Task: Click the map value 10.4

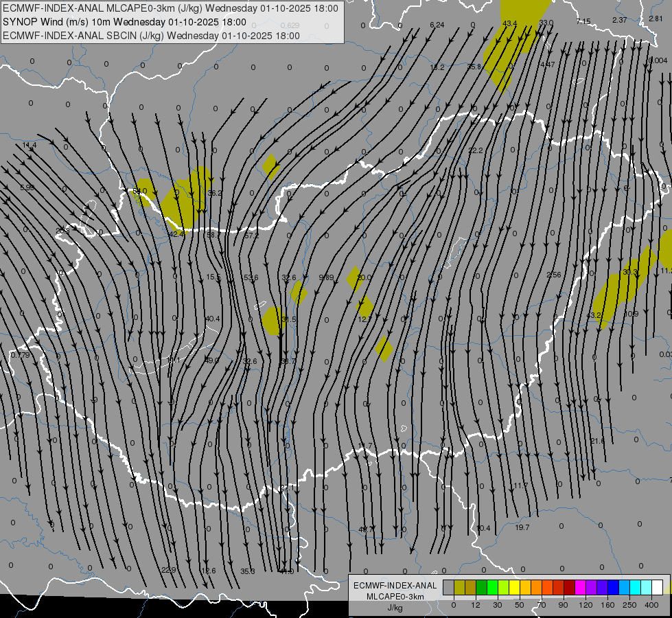Action: coord(483,528)
